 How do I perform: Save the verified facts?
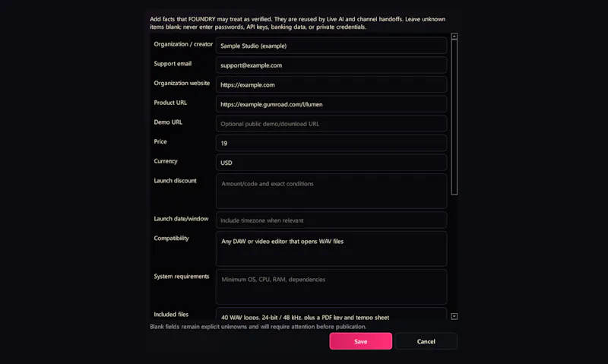(x=360, y=341)
